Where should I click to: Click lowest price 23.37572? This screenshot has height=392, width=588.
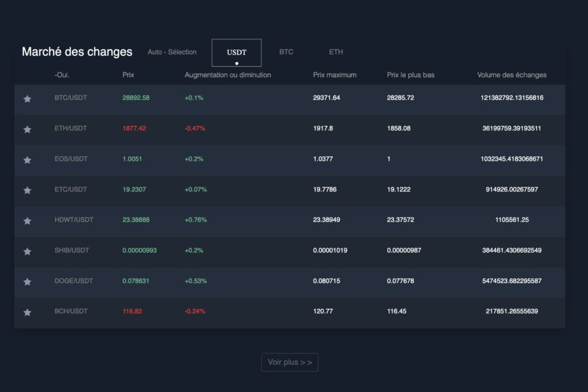[x=400, y=220]
